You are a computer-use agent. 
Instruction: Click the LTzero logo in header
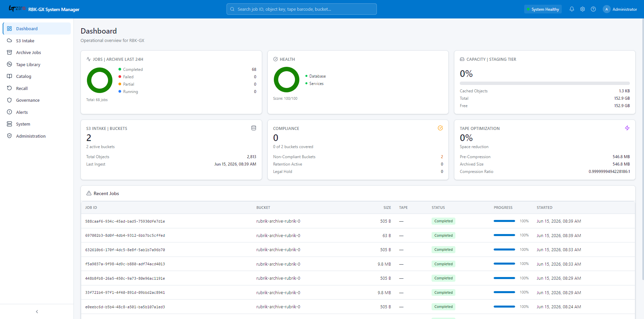click(x=17, y=8)
